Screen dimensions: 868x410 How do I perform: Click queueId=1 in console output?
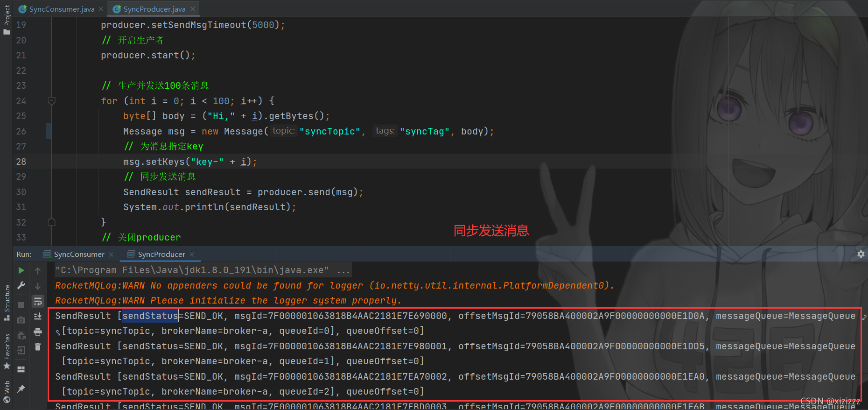tap(307, 361)
